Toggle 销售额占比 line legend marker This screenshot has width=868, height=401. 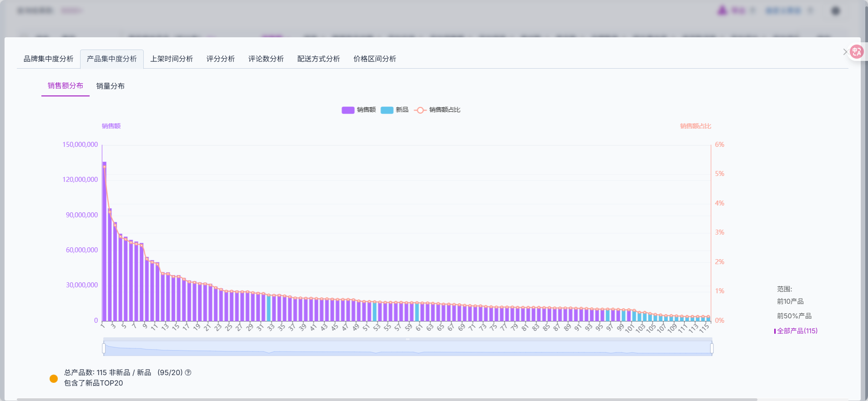coord(420,110)
